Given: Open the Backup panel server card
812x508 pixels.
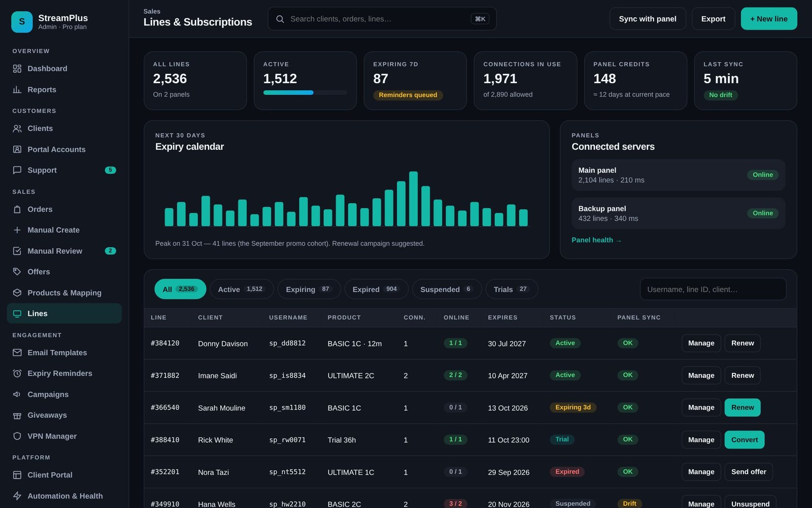Looking at the screenshot, I should tap(678, 213).
